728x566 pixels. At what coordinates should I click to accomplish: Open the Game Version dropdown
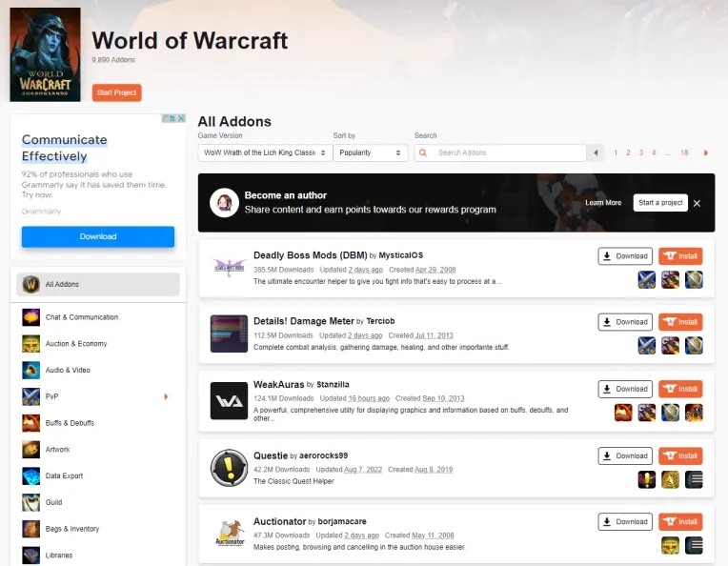[x=265, y=152]
